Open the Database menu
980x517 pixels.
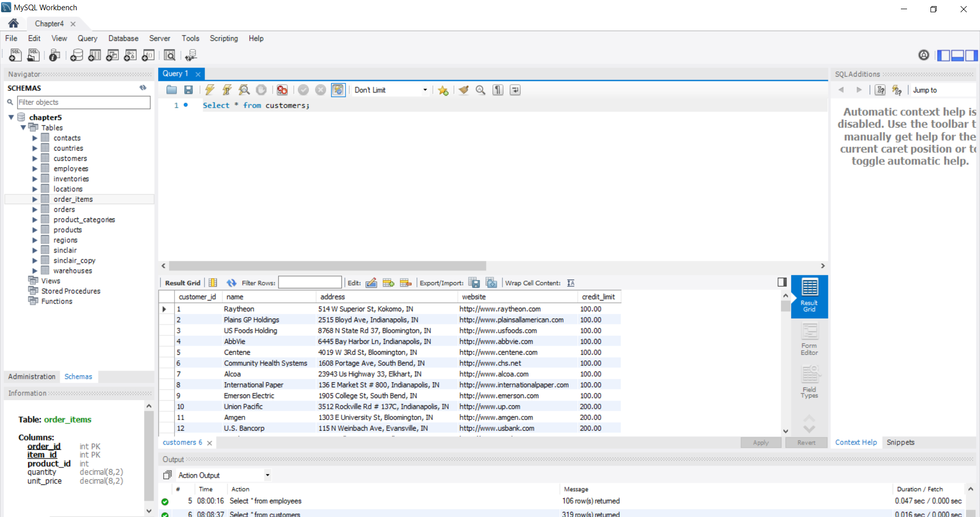click(x=123, y=38)
